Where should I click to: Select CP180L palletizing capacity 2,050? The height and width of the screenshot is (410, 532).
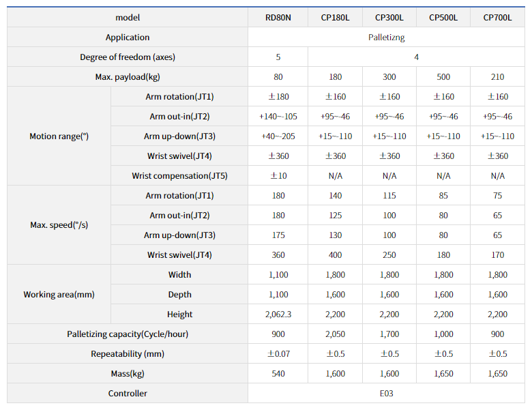click(x=335, y=334)
